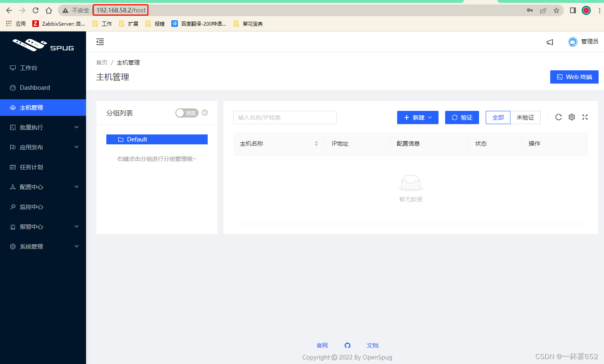Click the IP地址 column header
The image size is (604, 364).
pos(340,144)
